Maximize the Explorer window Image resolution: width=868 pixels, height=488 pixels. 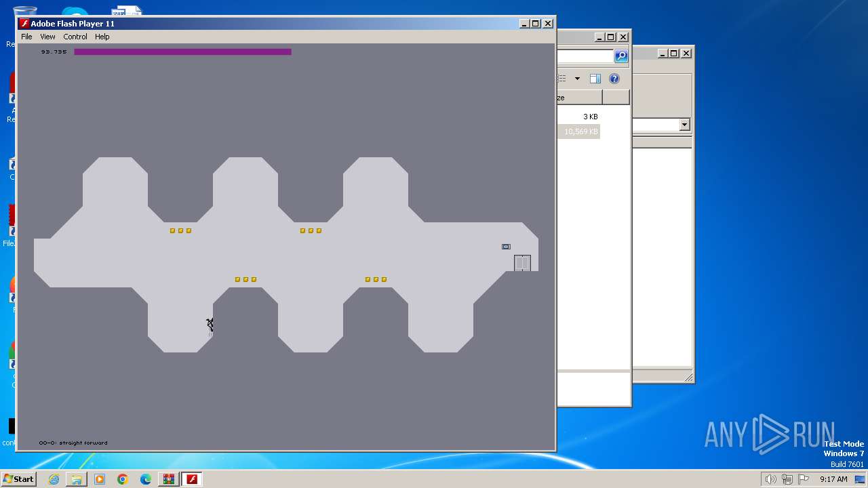(610, 37)
